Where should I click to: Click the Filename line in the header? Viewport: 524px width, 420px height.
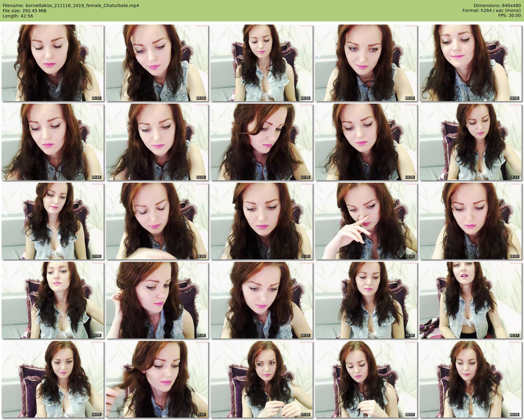[x=71, y=6]
